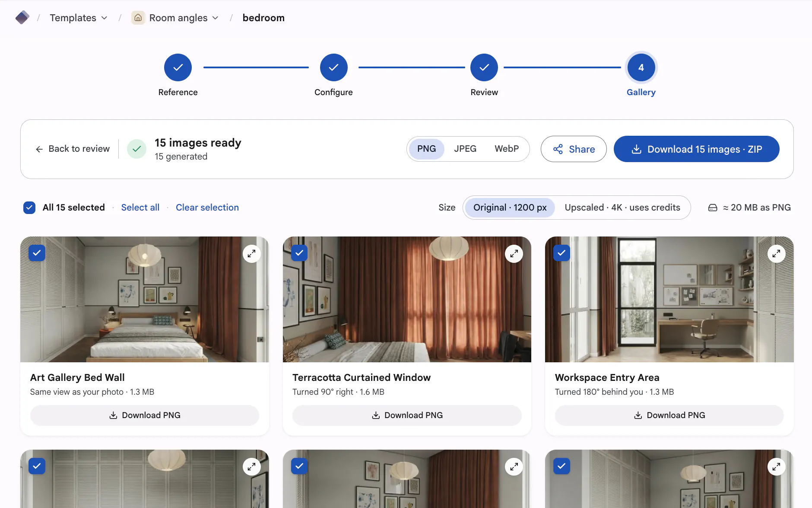The width and height of the screenshot is (812, 508).
Task: Click Back to review
Action: pos(73,149)
